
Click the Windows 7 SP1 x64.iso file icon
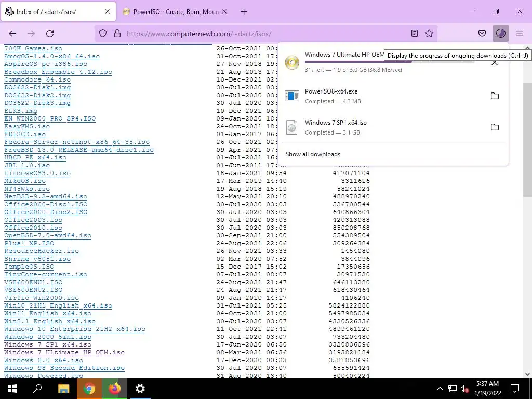click(x=292, y=127)
